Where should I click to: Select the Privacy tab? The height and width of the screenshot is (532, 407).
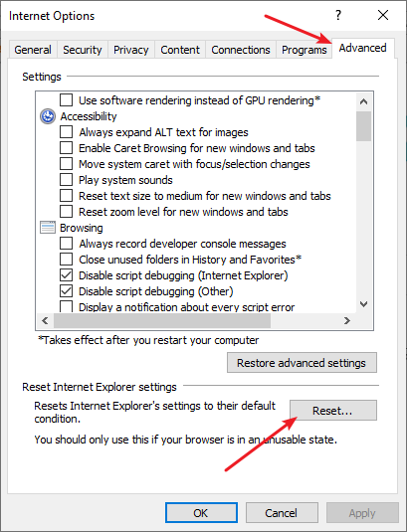click(130, 50)
